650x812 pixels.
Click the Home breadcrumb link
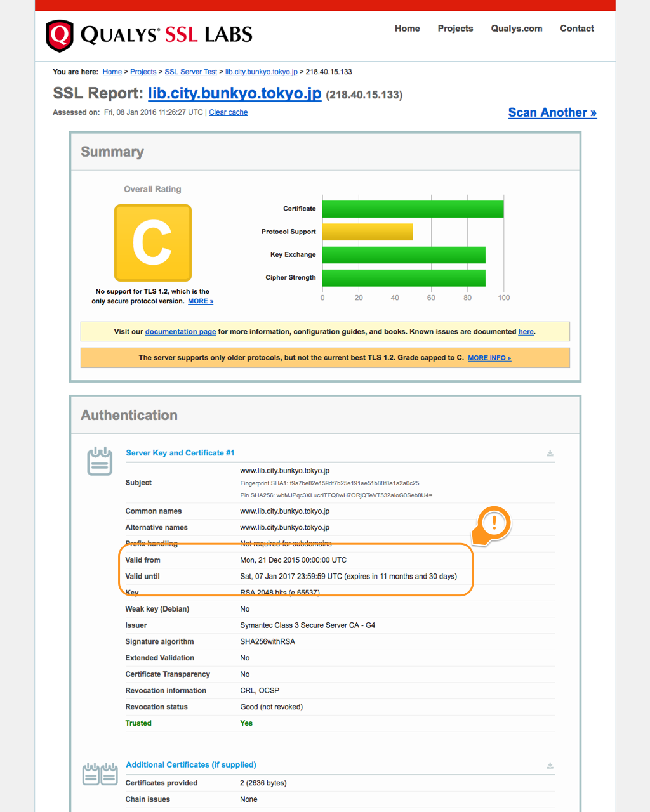tap(112, 72)
